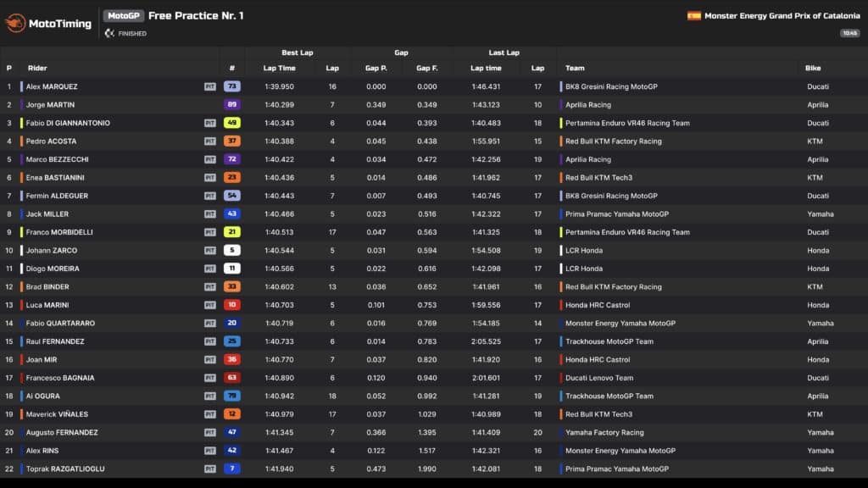The height and width of the screenshot is (488, 868).
Task: Click Razgatlioglu's number 7 badge
Action: (x=232, y=469)
